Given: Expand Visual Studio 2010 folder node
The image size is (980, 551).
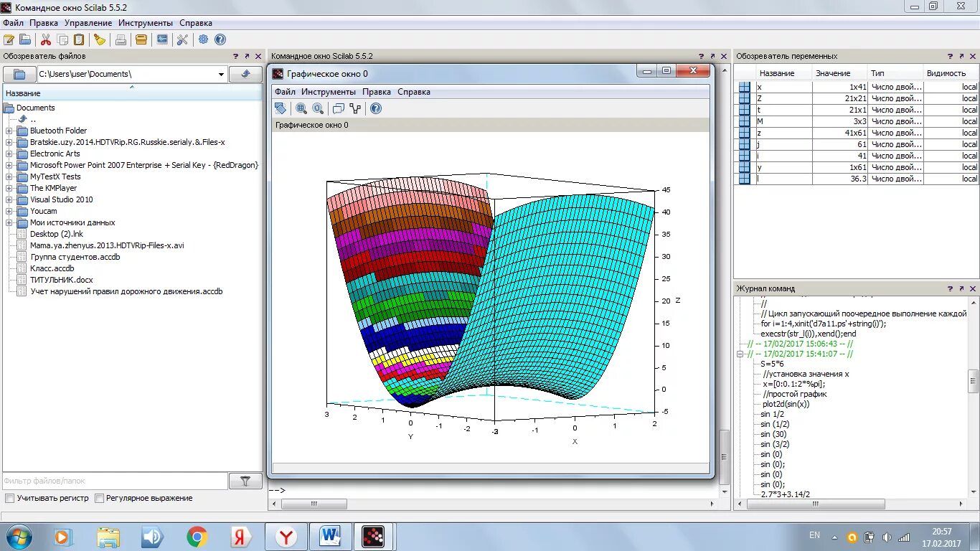Looking at the screenshot, I should tap(9, 199).
